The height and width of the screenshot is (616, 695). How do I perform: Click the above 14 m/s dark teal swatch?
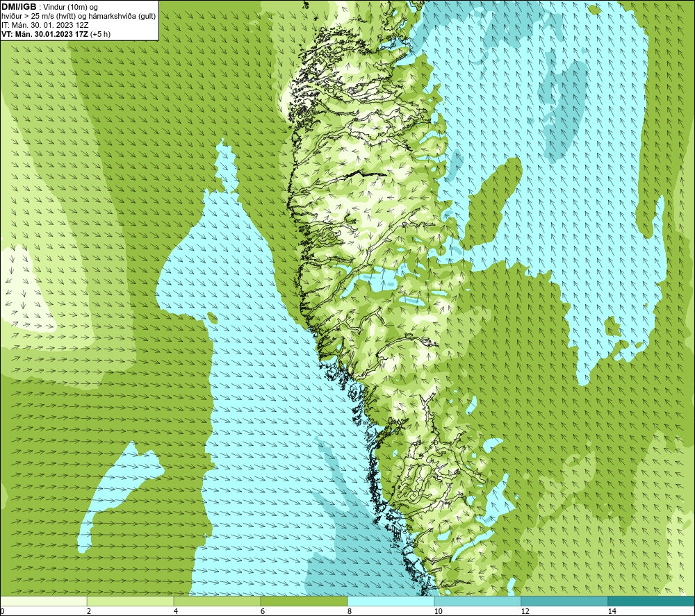pyautogui.click(x=651, y=601)
